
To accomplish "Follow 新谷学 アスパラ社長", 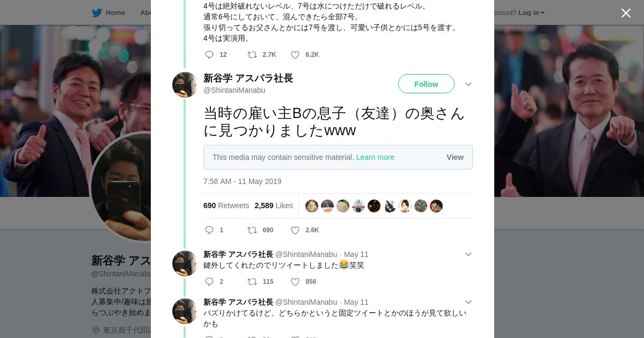I will [426, 84].
